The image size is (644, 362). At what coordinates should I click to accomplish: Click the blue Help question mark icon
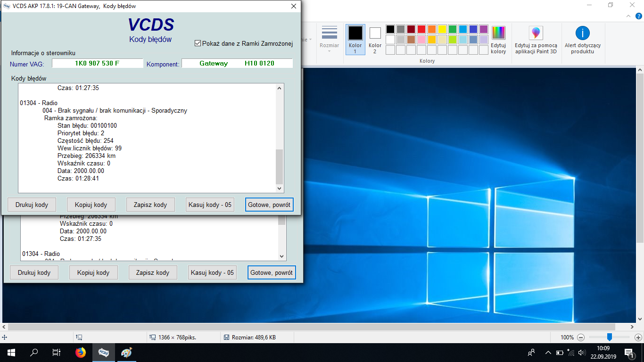pos(638,16)
